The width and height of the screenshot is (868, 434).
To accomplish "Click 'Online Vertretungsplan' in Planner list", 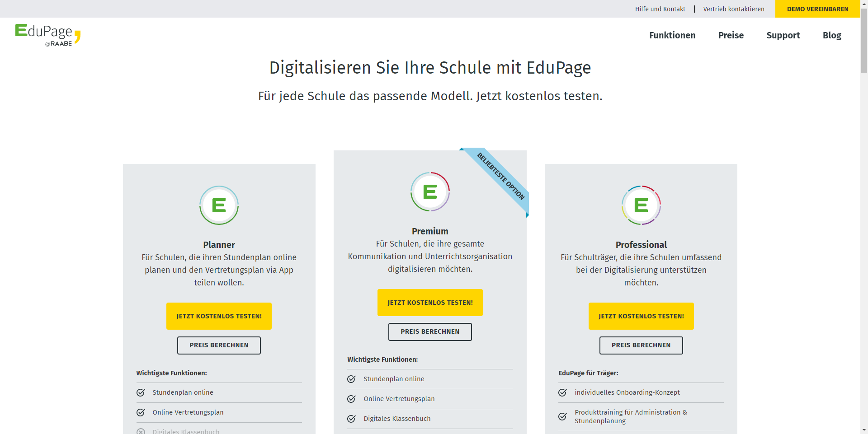I will (188, 412).
